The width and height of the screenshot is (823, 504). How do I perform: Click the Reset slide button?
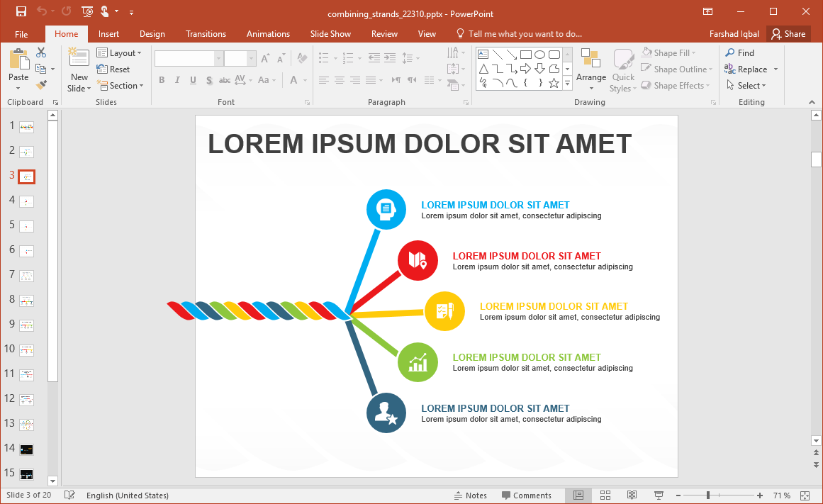(113, 69)
